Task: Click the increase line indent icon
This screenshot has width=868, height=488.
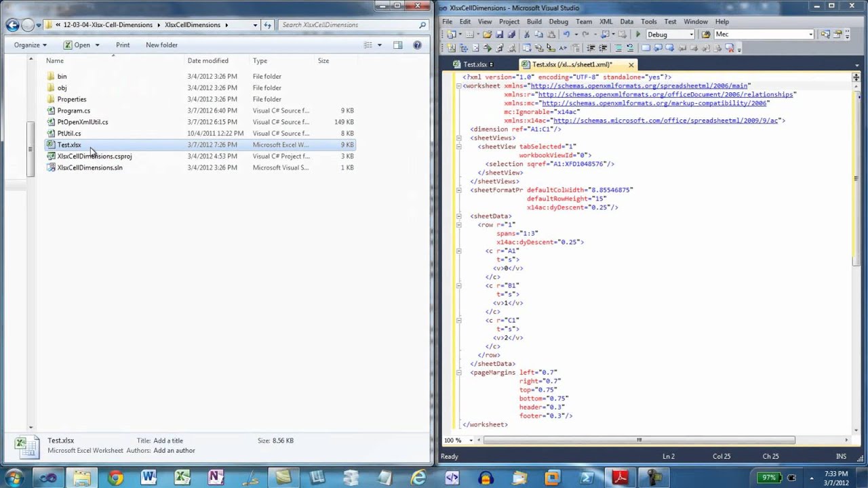Action: point(603,48)
